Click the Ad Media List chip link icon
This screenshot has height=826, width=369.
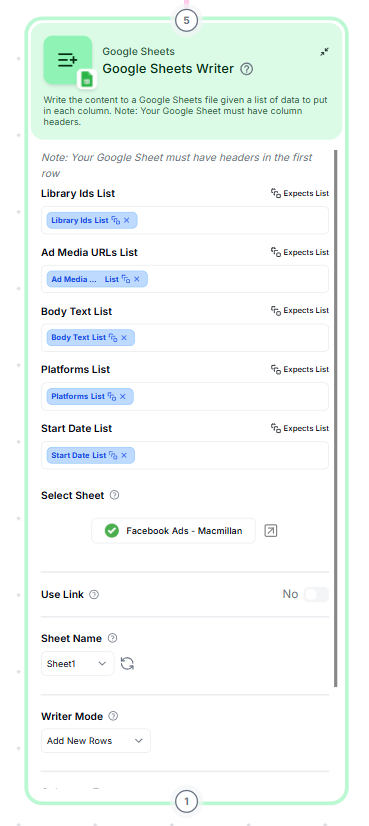(126, 279)
